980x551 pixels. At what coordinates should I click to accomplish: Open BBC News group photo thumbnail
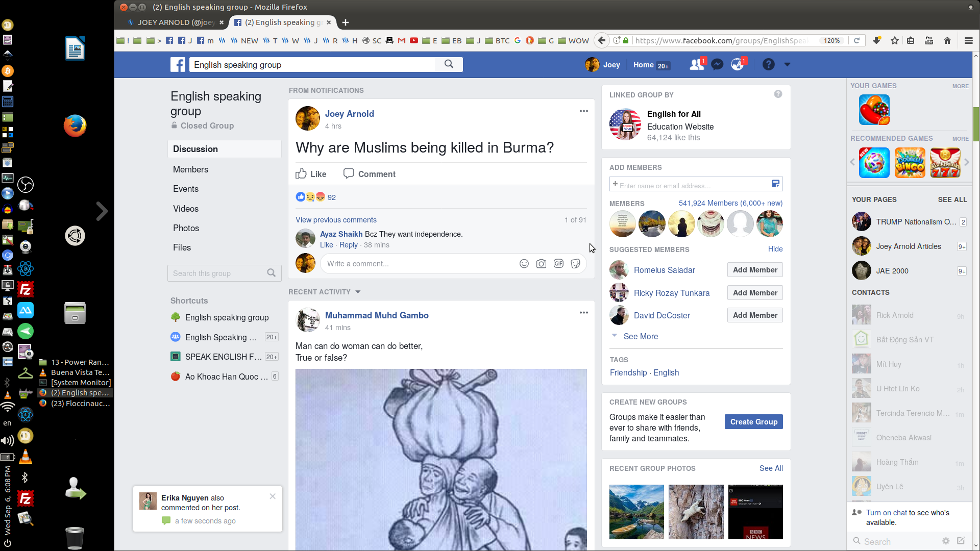tap(755, 512)
